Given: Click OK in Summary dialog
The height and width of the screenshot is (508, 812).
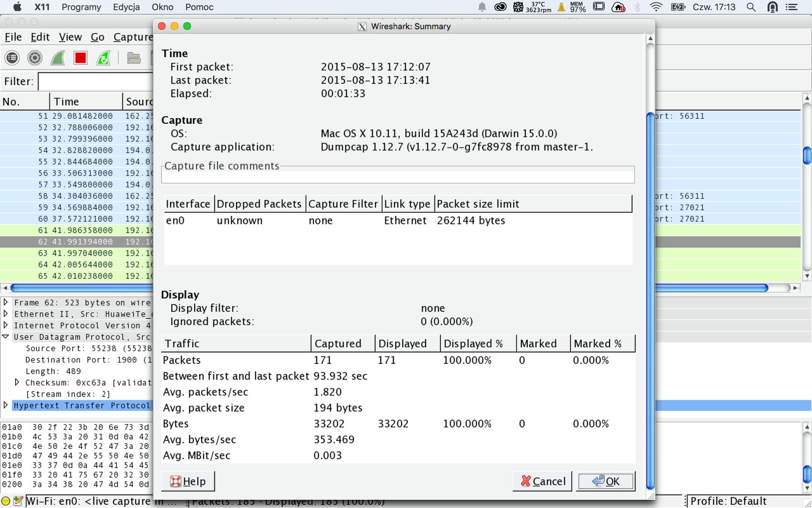Looking at the screenshot, I should (606, 481).
